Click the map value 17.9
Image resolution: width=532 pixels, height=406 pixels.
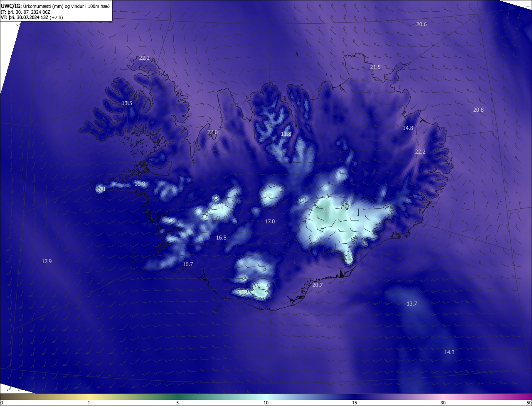click(47, 262)
